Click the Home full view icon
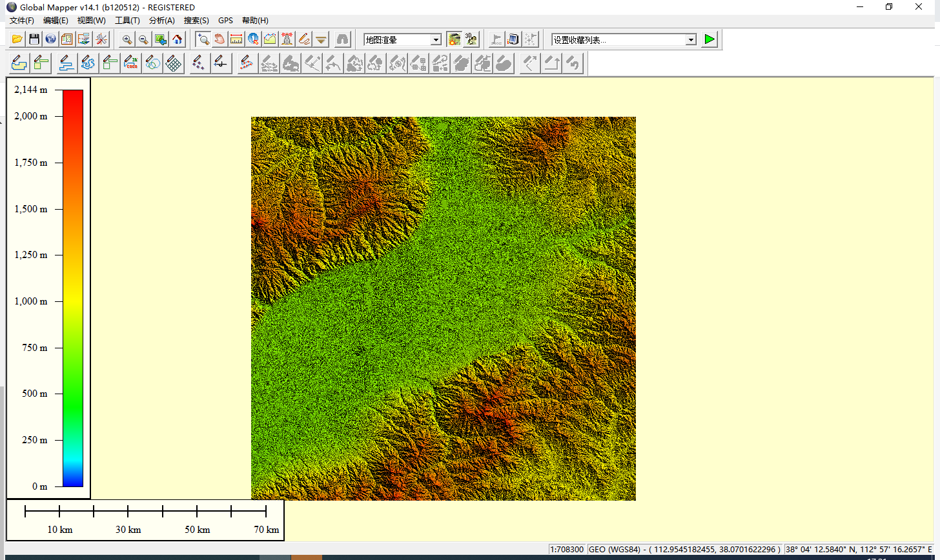Viewport: 940px width, 560px height. pyautogui.click(x=178, y=39)
